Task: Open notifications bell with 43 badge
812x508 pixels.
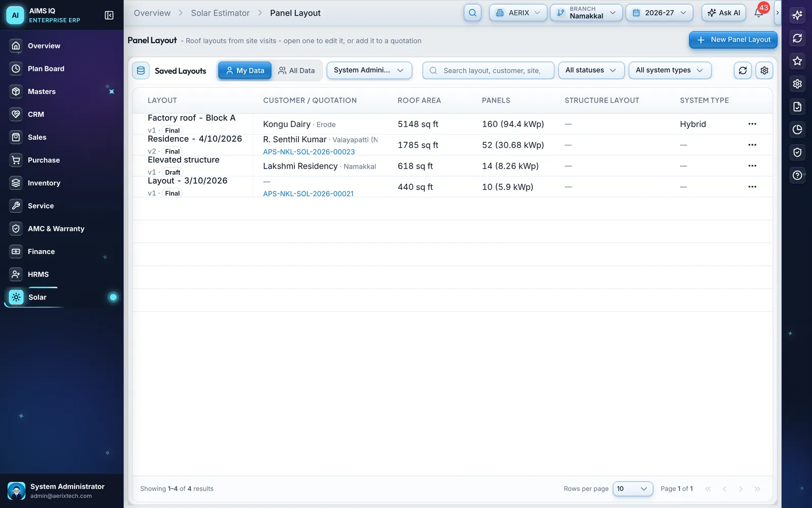Action: (759, 13)
